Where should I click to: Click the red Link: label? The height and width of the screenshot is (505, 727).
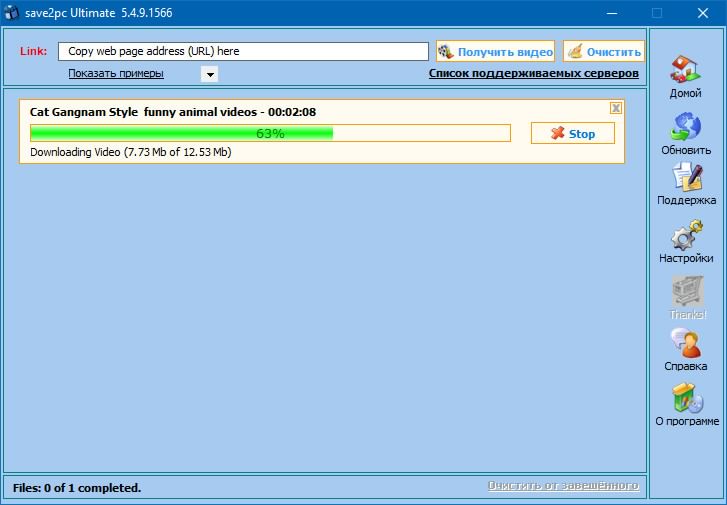pos(33,51)
